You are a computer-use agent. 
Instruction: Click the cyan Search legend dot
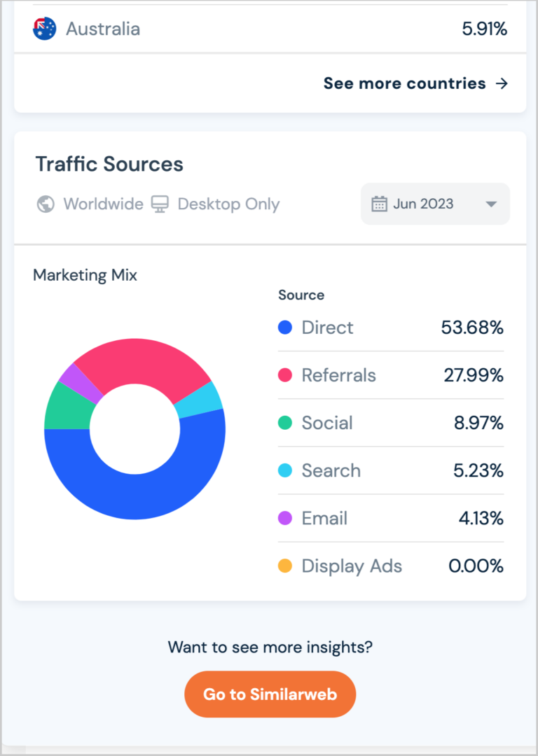pyautogui.click(x=285, y=470)
